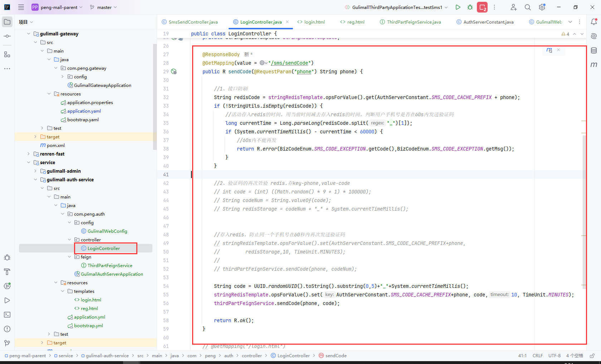Open URL globe dropdown on GetMapping line

(264, 63)
